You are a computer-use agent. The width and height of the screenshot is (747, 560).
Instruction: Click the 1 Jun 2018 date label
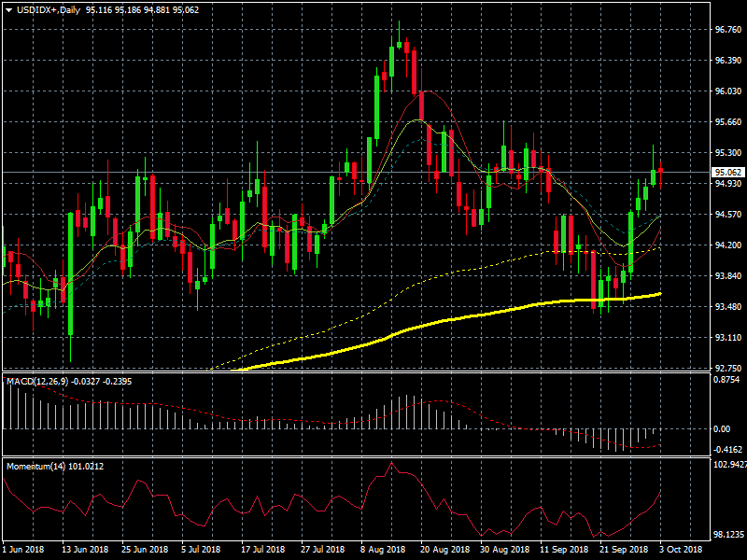click(24, 550)
